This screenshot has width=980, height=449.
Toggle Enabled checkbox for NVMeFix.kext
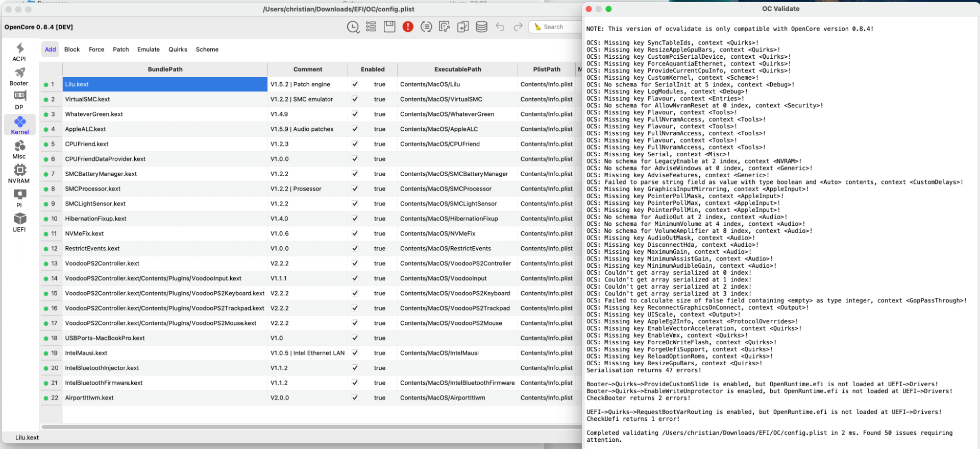[355, 233]
